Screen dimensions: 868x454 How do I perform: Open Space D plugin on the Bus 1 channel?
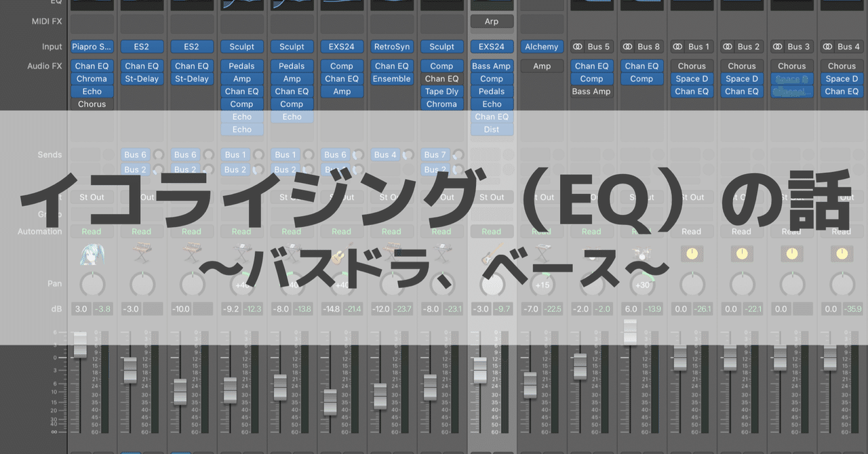[x=692, y=79]
